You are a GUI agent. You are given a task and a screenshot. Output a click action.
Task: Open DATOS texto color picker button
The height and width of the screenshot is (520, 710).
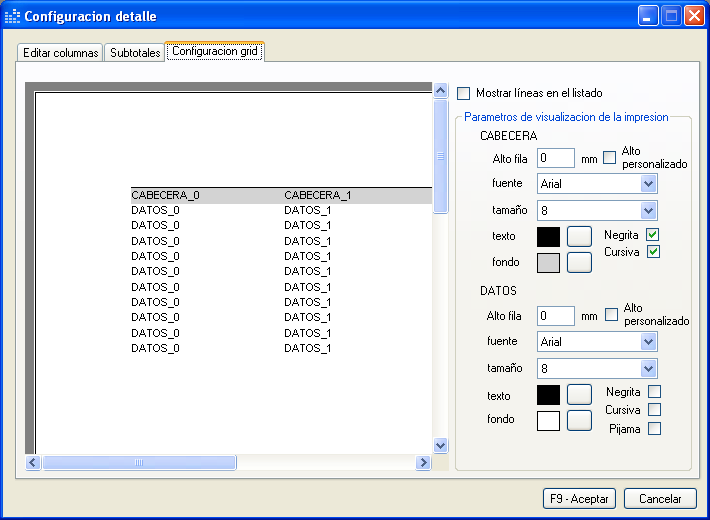point(579,394)
